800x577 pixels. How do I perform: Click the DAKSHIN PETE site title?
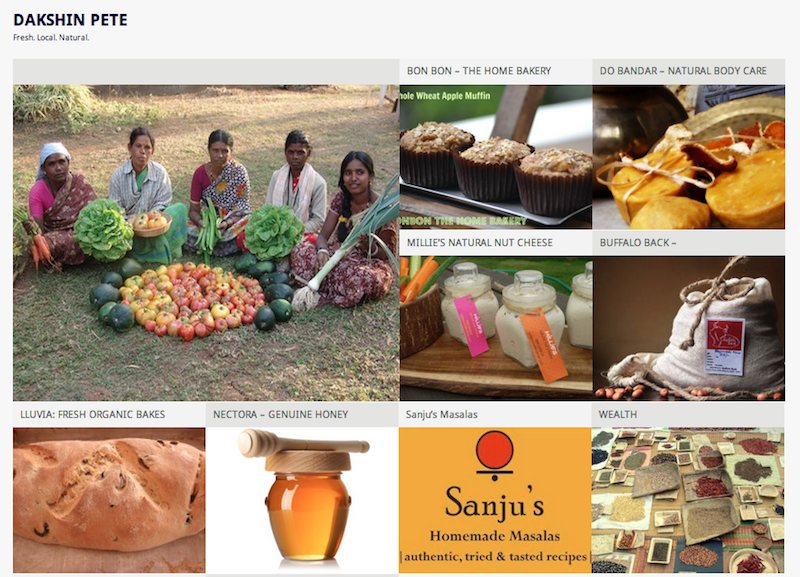point(70,20)
